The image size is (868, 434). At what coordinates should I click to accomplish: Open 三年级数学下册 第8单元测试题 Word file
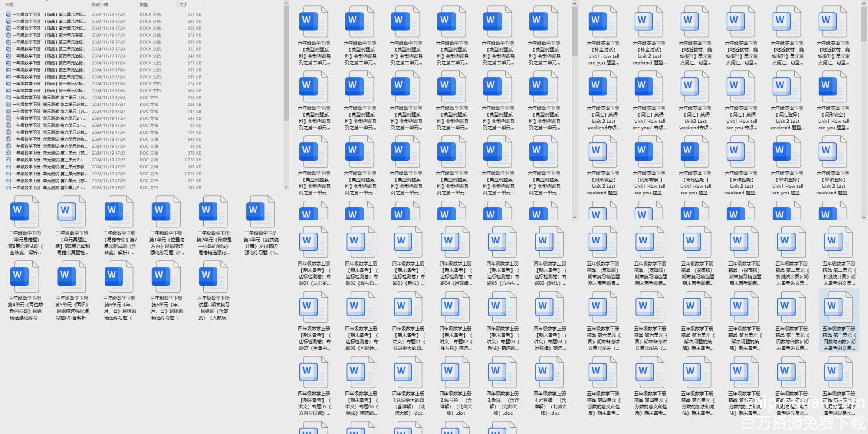tap(25, 212)
